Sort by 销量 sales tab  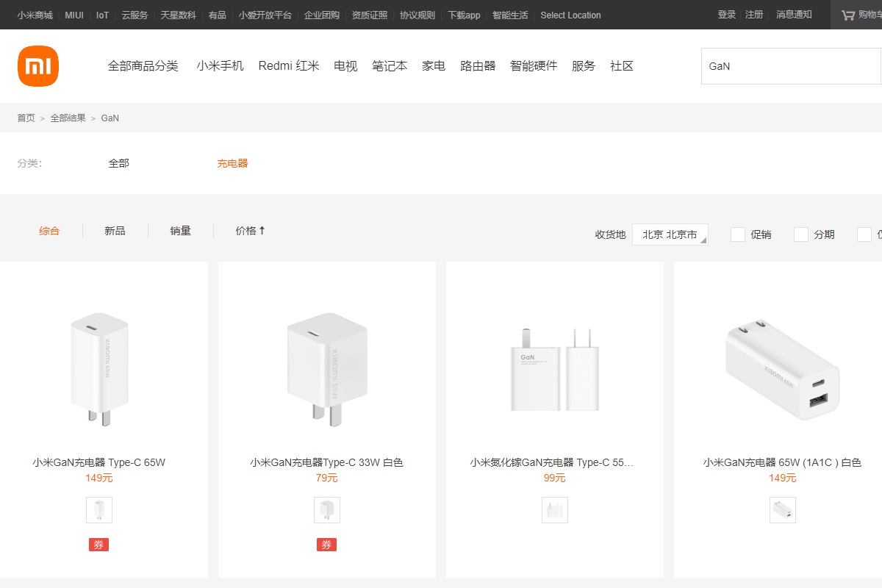point(180,231)
